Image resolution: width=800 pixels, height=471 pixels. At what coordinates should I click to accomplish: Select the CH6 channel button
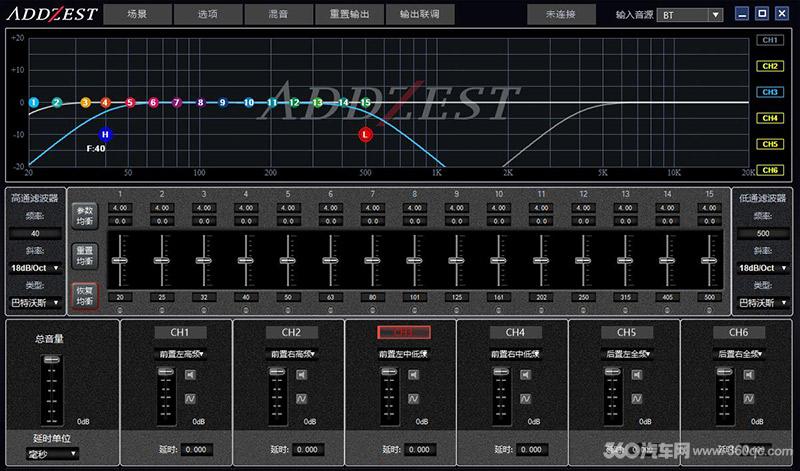click(x=739, y=332)
